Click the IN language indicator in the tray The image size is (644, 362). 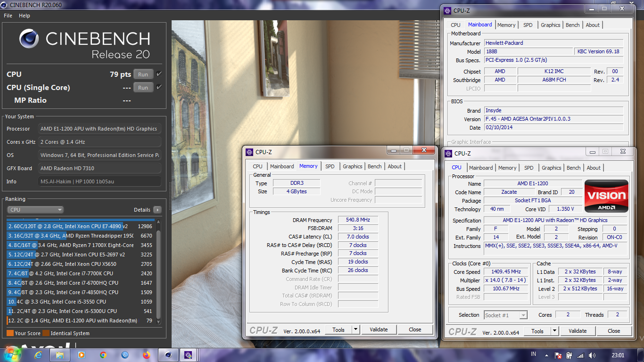tap(533, 354)
